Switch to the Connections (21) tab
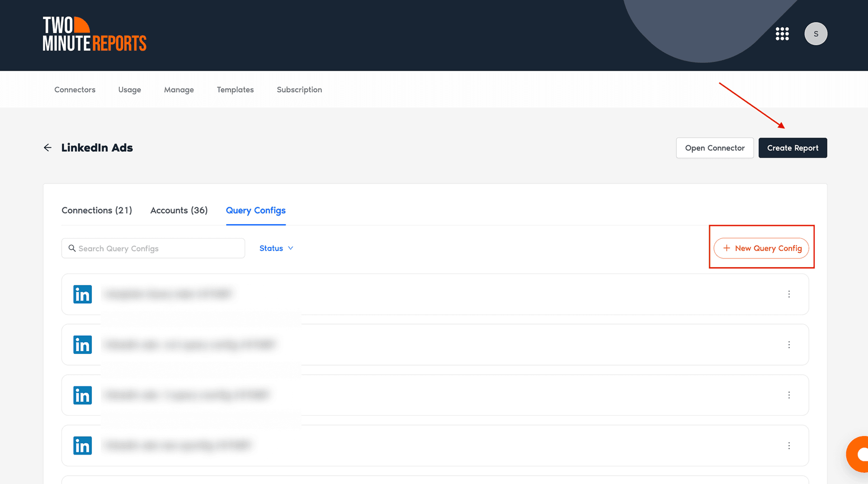Screen dimensions: 868x484 97,210
